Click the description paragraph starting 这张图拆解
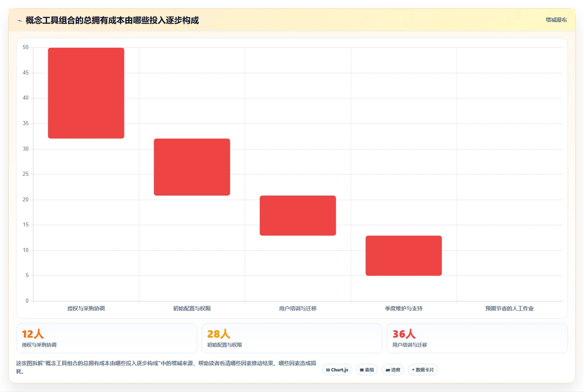The image size is (584, 392). pos(166,367)
